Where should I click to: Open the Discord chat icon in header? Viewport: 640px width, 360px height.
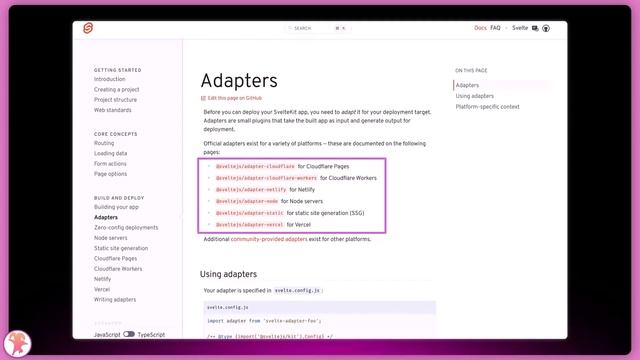(535, 28)
